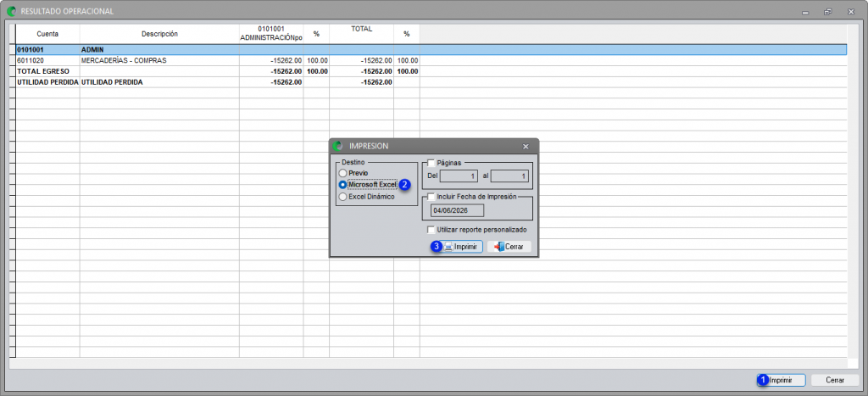Minimize the Resultado Operacional window
The height and width of the screenshot is (396, 868).
(x=805, y=11)
